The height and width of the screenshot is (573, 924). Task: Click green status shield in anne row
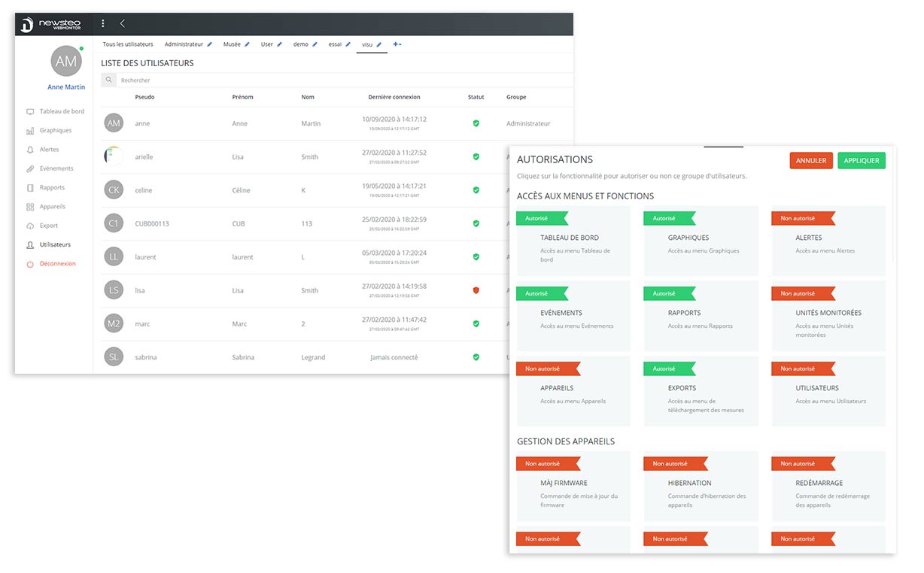click(476, 123)
